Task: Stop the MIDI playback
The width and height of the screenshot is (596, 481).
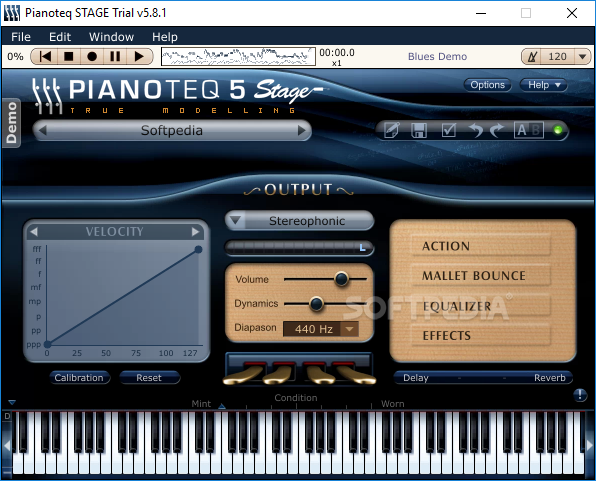Action: (69, 57)
